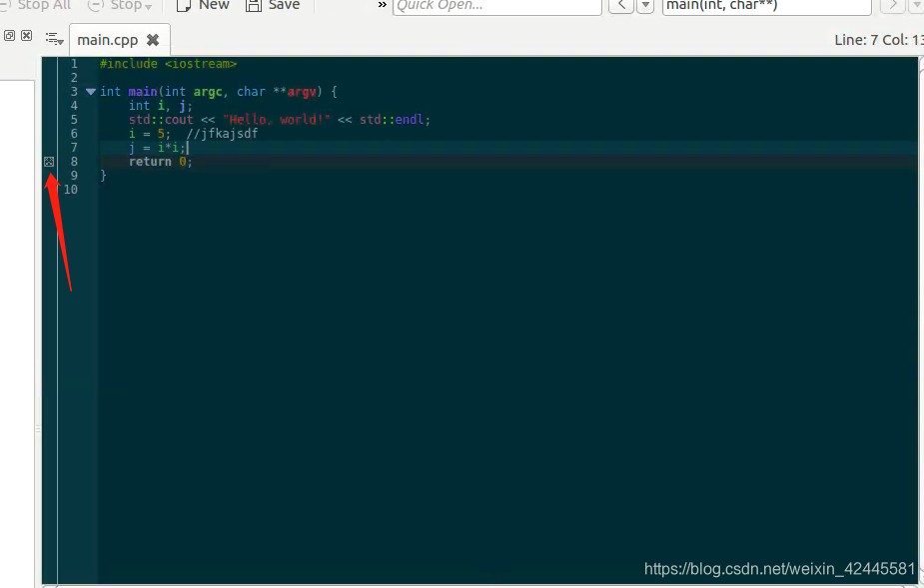Open the document list dropdown icon
This screenshot has width=924, height=588.
pos(54,40)
